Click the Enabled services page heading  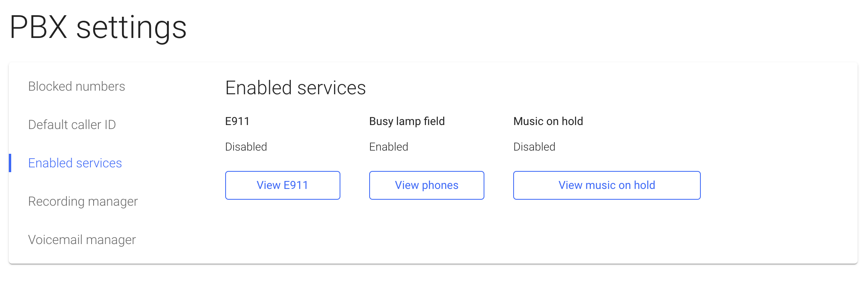coord(296,87)
